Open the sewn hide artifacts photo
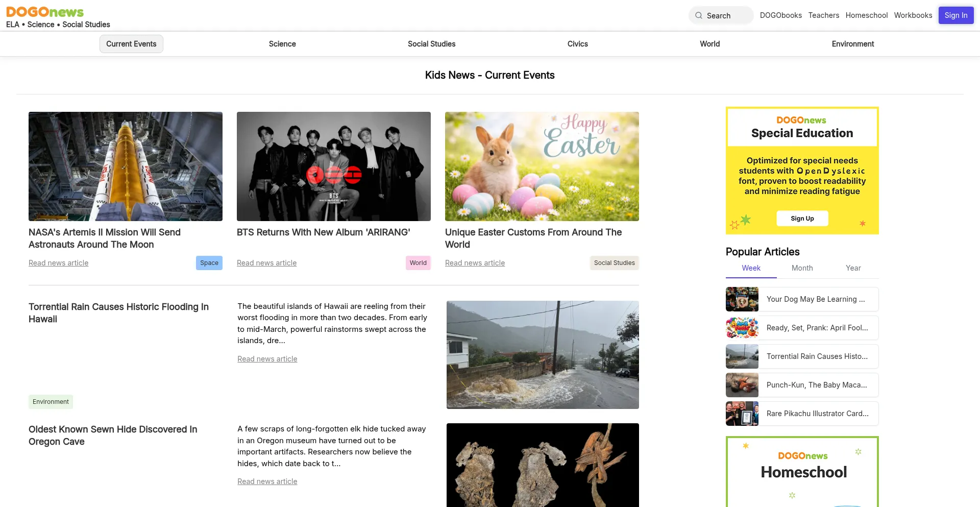This screenshot has height=507, width=980. (543, 465)
